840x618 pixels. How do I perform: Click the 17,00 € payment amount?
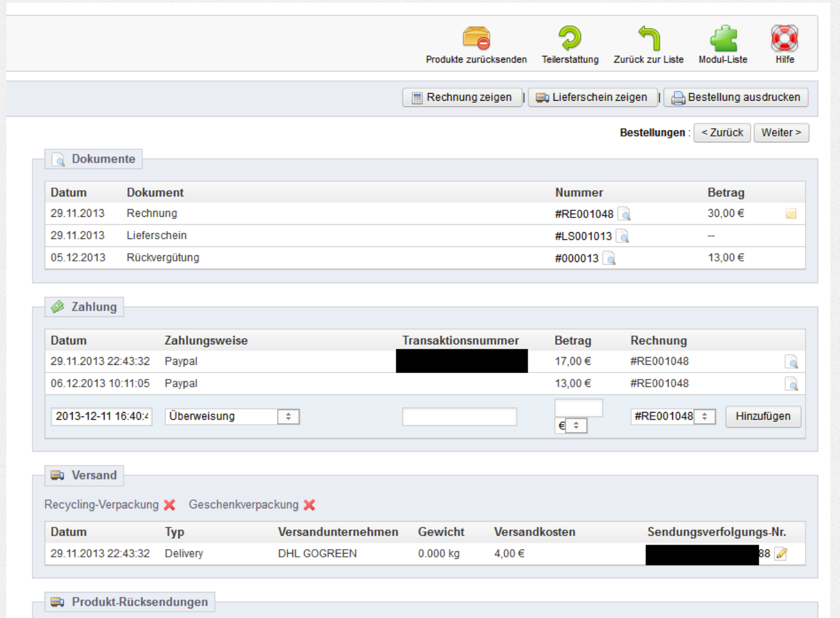[x=573, y=362]
